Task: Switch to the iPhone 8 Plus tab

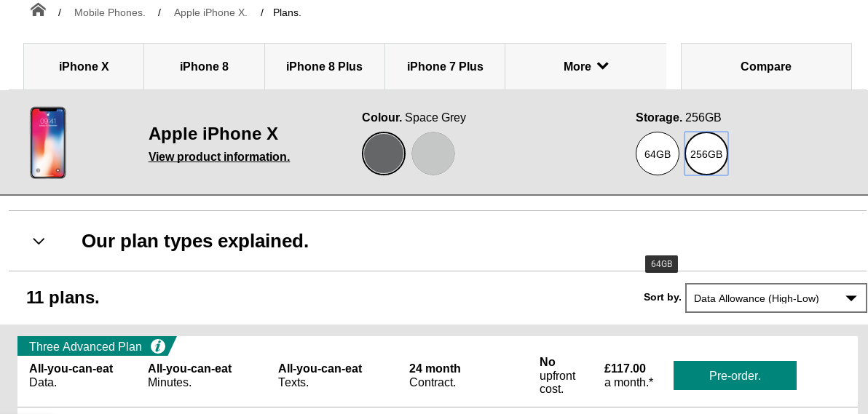Action: (x=324, y=66)
